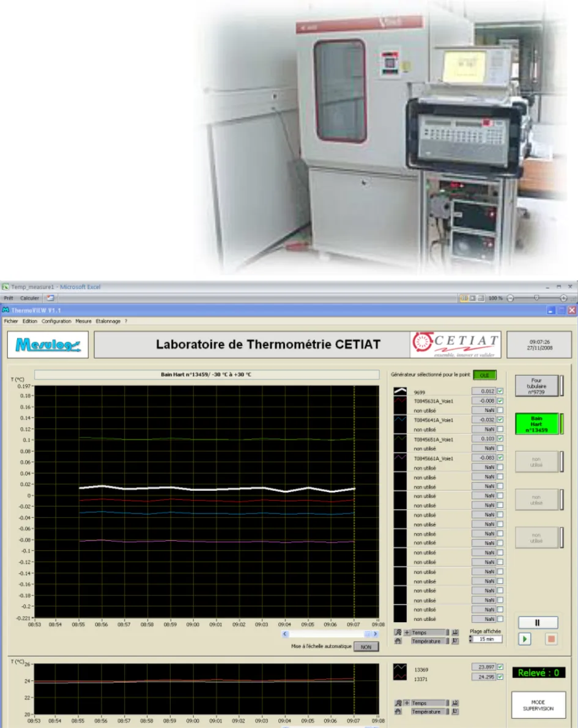Uncheck the T0845641A_Voie1 checkbox
This screenshot has height=728, width=578.
click(x=500, y=420)
